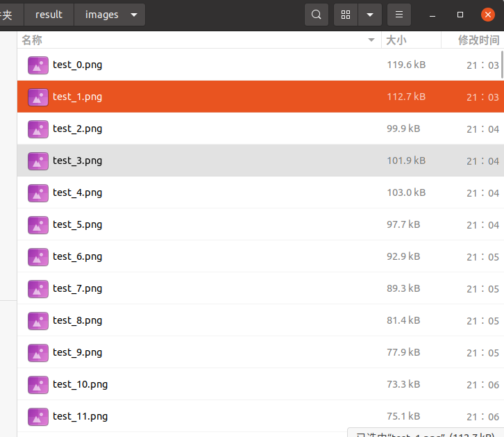This screenshot has width=504, height=437.
Task: Select the file name test_10.png
Action: (81, 384)
